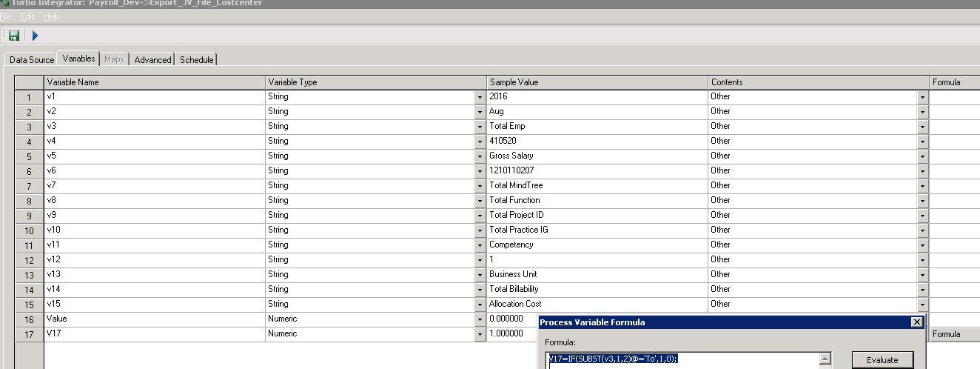Click sample value 1210110207
980x369 pixels.
[597, 171]
